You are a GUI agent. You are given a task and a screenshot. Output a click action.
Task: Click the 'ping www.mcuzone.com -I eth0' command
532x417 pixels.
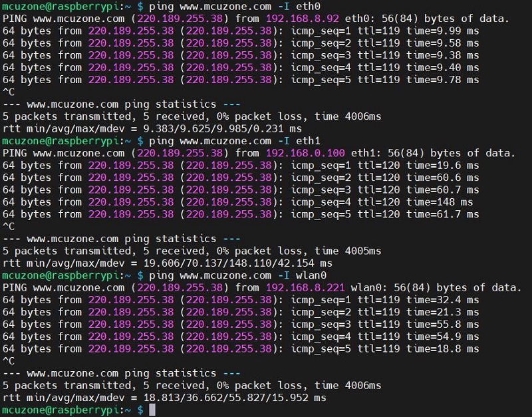[235, 7]
